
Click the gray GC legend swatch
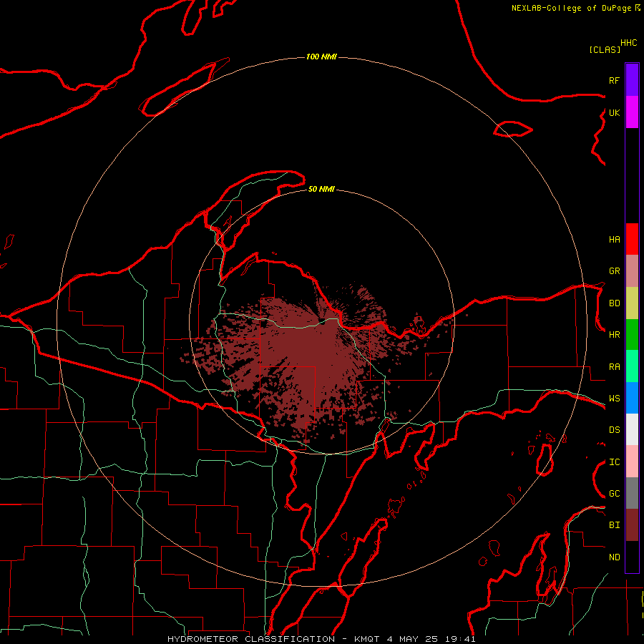point(632,493)
